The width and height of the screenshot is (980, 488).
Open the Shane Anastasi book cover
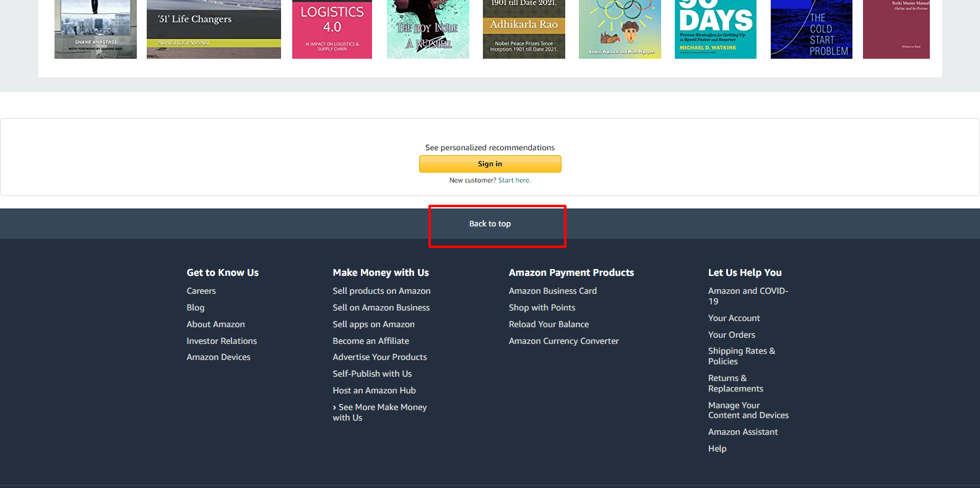(x=95, y=29)
